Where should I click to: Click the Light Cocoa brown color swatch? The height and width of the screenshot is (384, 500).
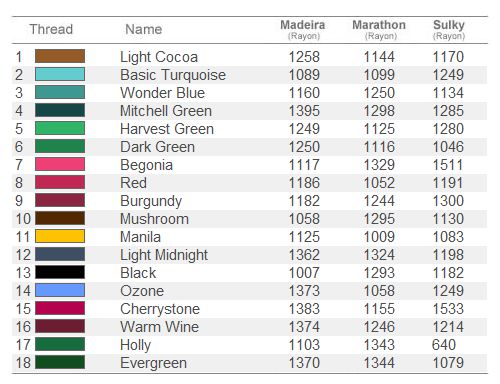[60, 56]
